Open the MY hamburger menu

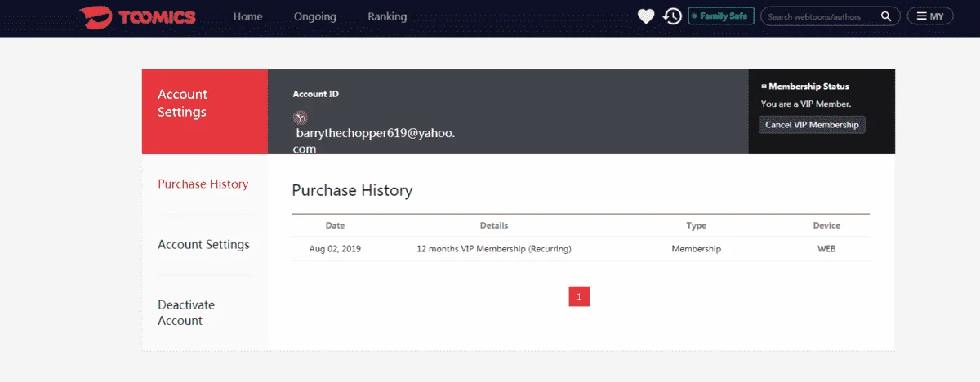[x=930, y=16]
